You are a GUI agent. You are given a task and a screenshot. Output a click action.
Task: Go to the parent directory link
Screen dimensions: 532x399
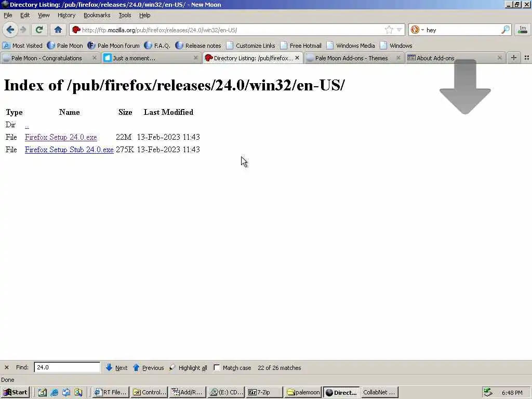27,125
